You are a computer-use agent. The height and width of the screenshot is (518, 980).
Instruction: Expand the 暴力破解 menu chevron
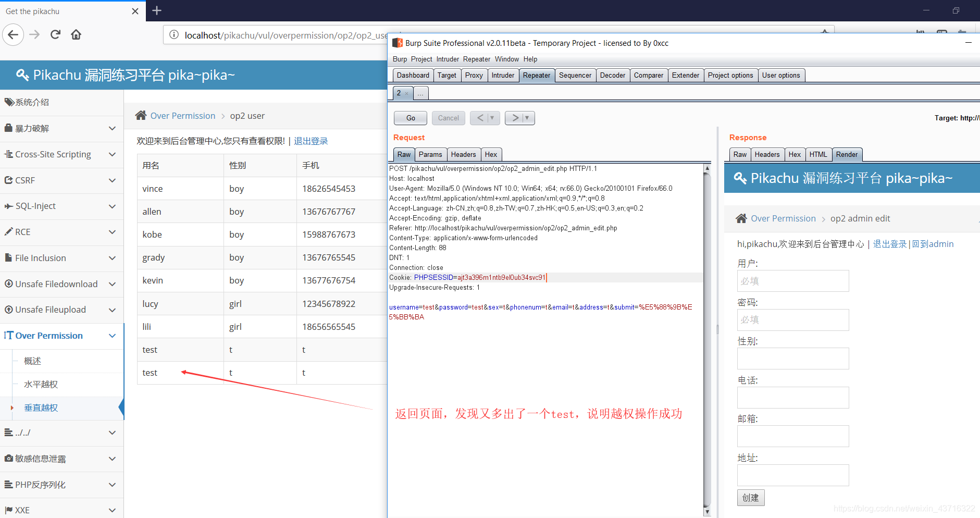click(112, 128)
